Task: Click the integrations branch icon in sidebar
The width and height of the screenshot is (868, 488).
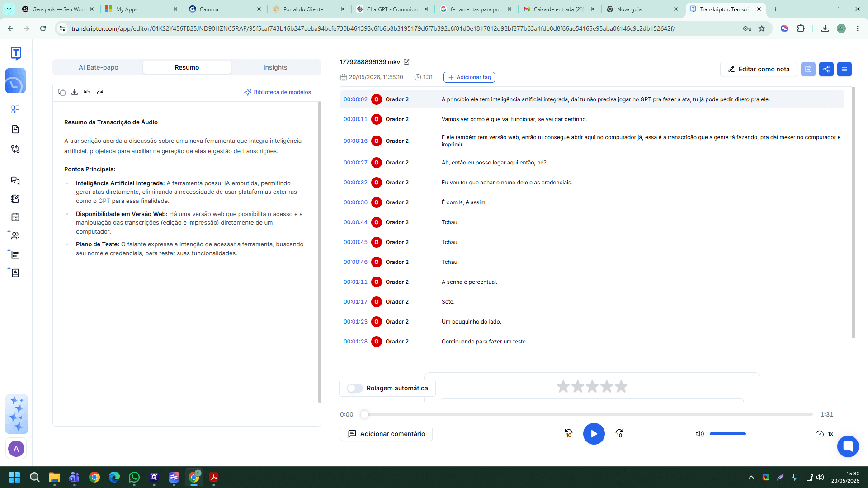Action: 15,149
